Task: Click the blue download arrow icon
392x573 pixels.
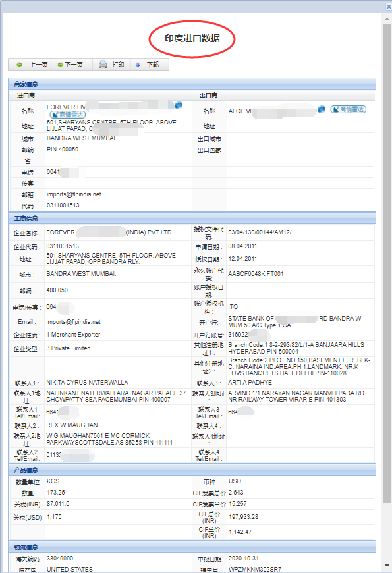Action: pyautogui.click(x=138, y=65)
